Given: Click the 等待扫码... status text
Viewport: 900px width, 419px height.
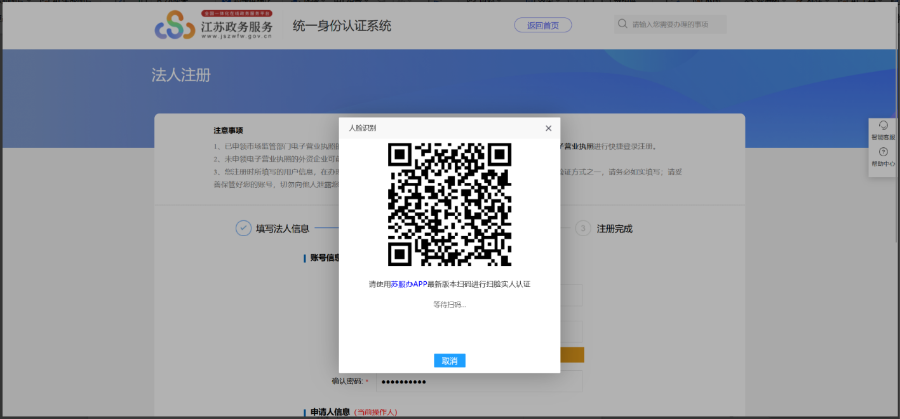Looking at the screenshot, I should (x=449, y=304).
